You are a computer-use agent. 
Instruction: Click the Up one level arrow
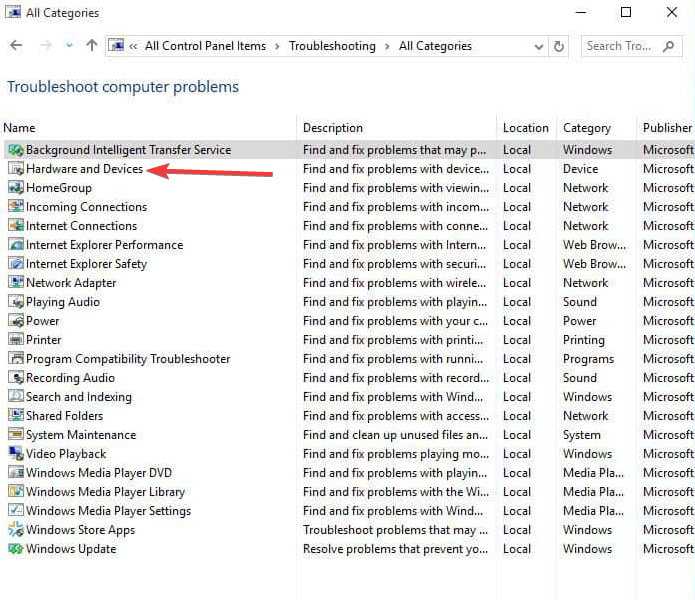(x=92, y=46)
